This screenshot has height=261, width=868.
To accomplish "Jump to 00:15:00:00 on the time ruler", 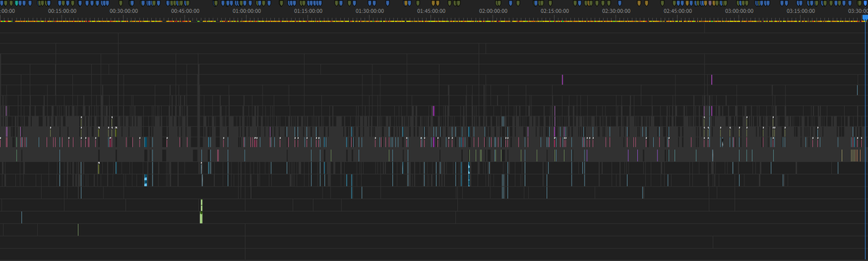I will tap(63, 11).
